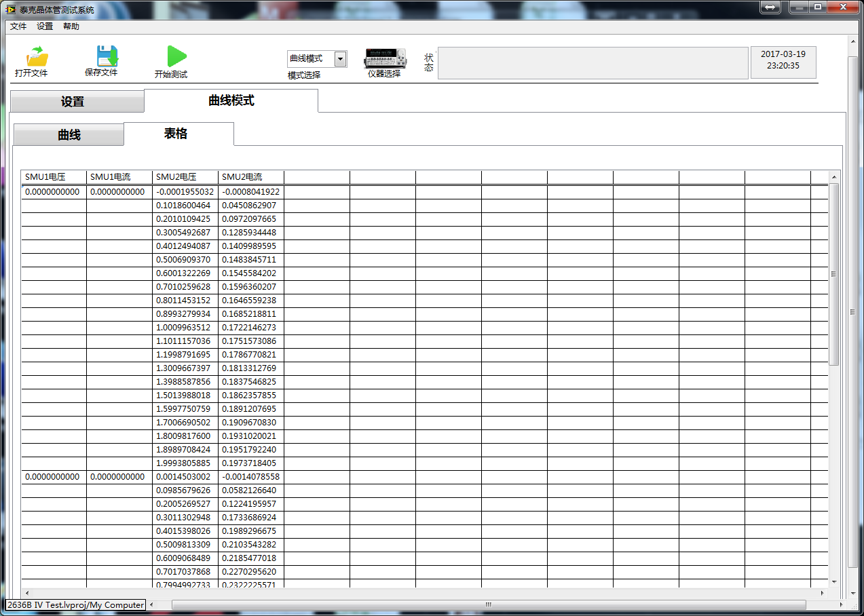Viewport: 864px width, 616px height.
Task: Select the cell containing 1.9993805885
Action: (x=185, y=463)
